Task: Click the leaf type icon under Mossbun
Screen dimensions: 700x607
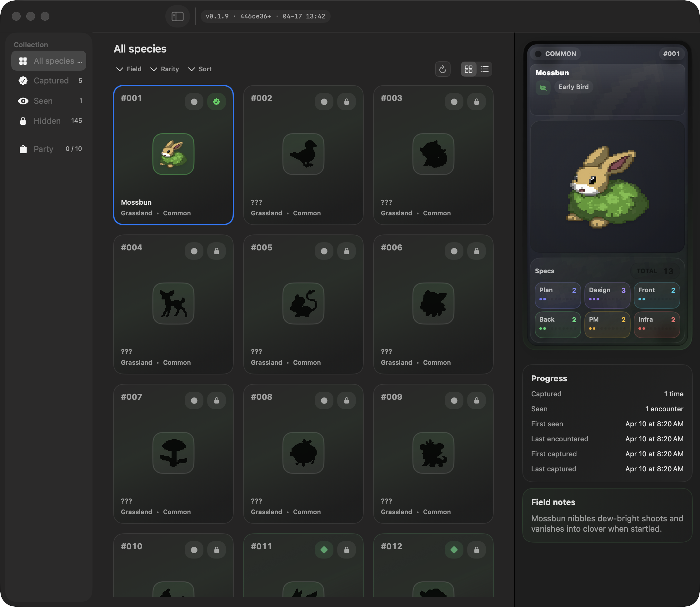Action: coord(543,88)
